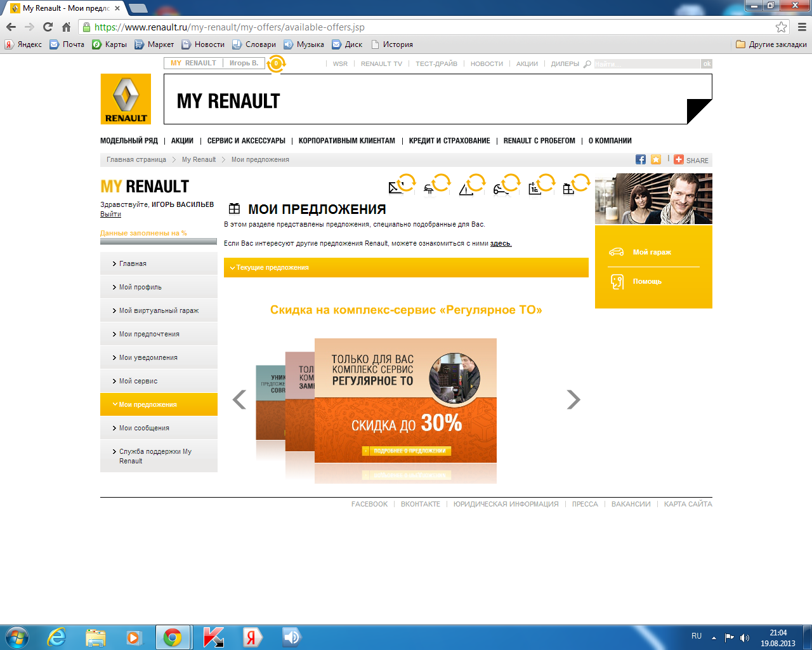Click Подробнее о предложении button
The height and width of the screenshot is (650, 812).
pyautogui.click(x=406, y=451)
